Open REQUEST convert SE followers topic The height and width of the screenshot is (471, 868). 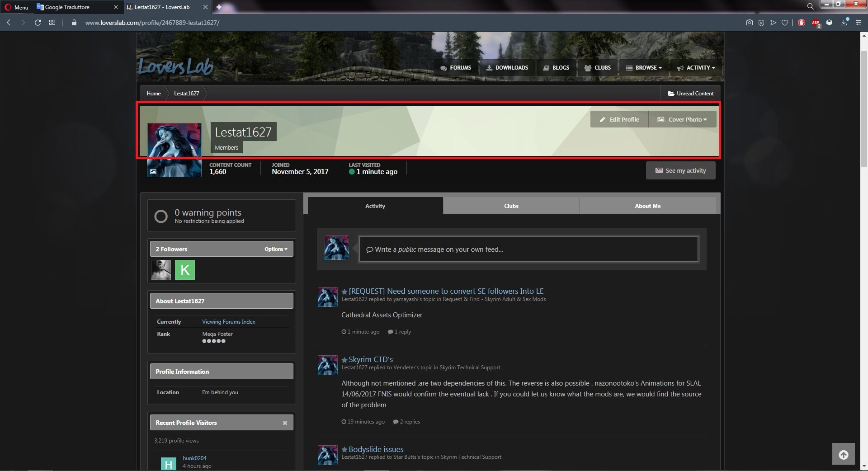pyautogui.click(x=446, y=291)
